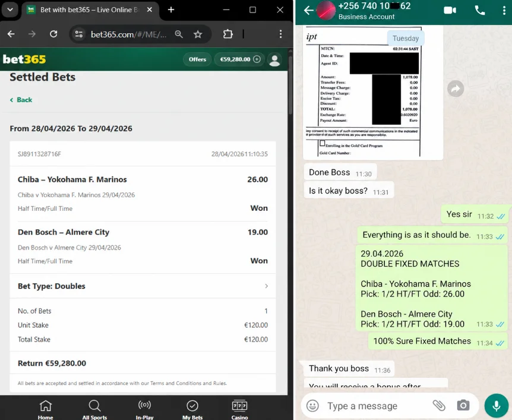Open Home in bet365 bottom bar
The height and width of the screenshot is (420, 512).
45,409
